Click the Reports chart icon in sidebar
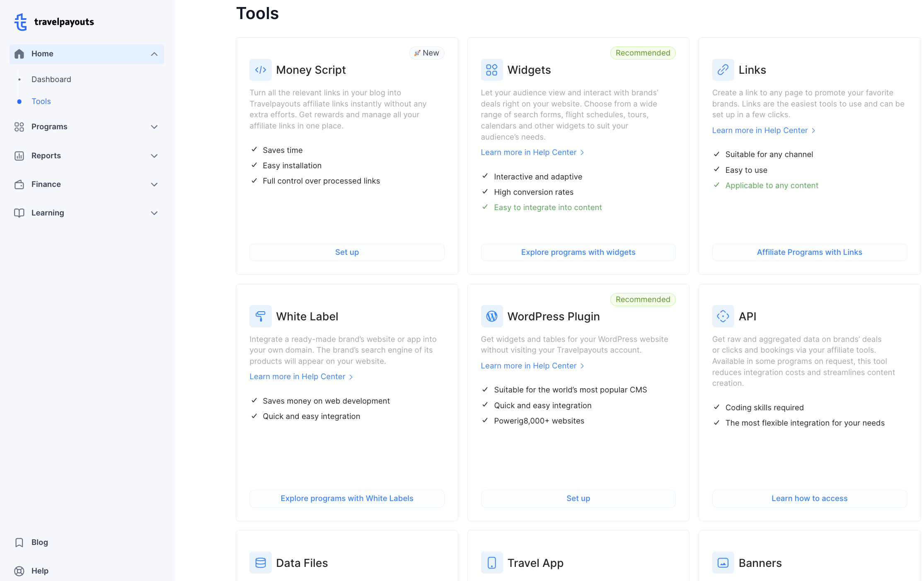This screenshot has height=581, width=924. (19, 156)
